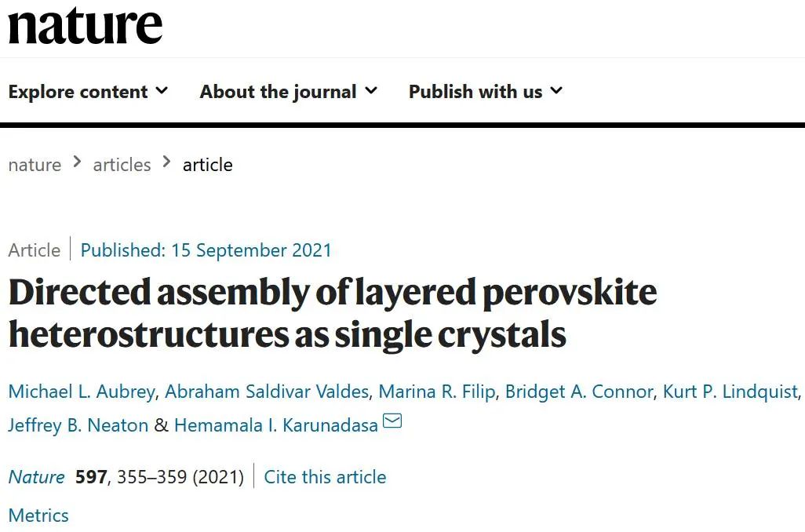Select author Hemamala I. Karunadasa
Viewport: 805px width, 532px height.
click(276, 425)
